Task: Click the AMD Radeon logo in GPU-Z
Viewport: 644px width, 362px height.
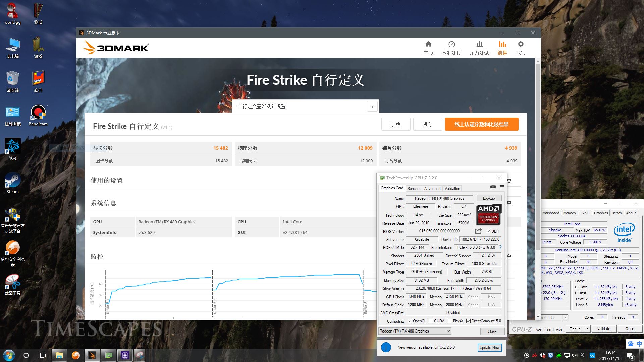Action: 489,215
